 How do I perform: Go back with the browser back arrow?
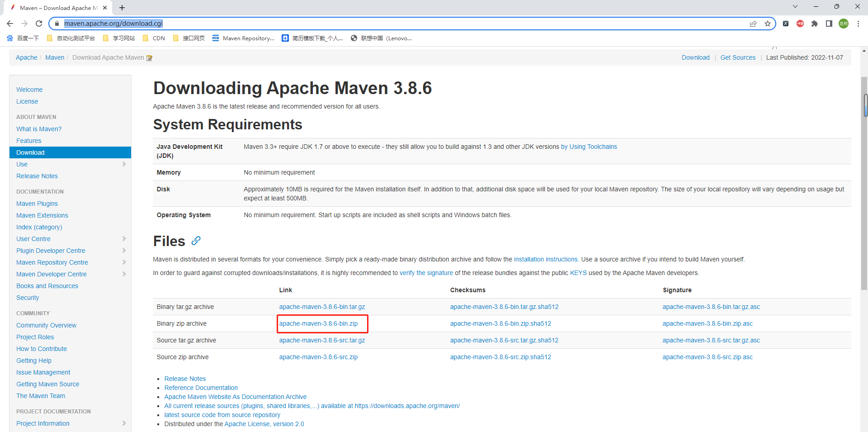(10, 24)
